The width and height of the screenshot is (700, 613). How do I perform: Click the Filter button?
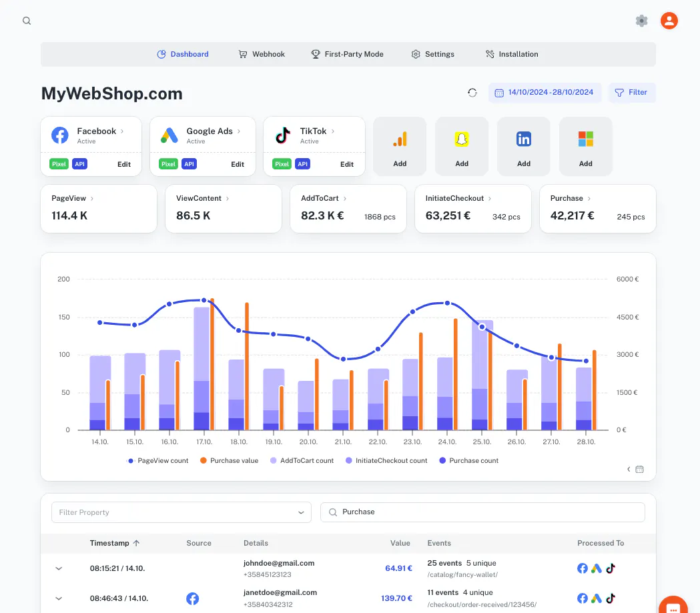(632, 92)
